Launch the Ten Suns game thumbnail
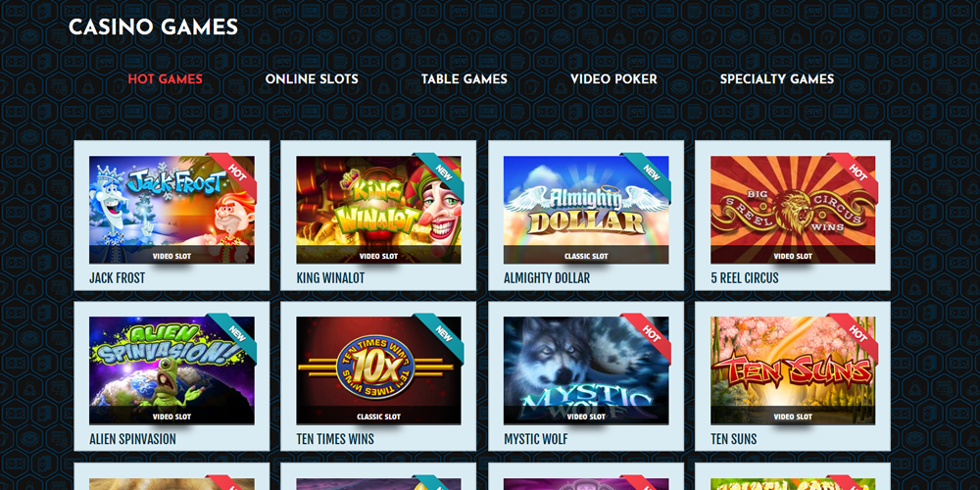980x490 pixels. coord(793,370)
